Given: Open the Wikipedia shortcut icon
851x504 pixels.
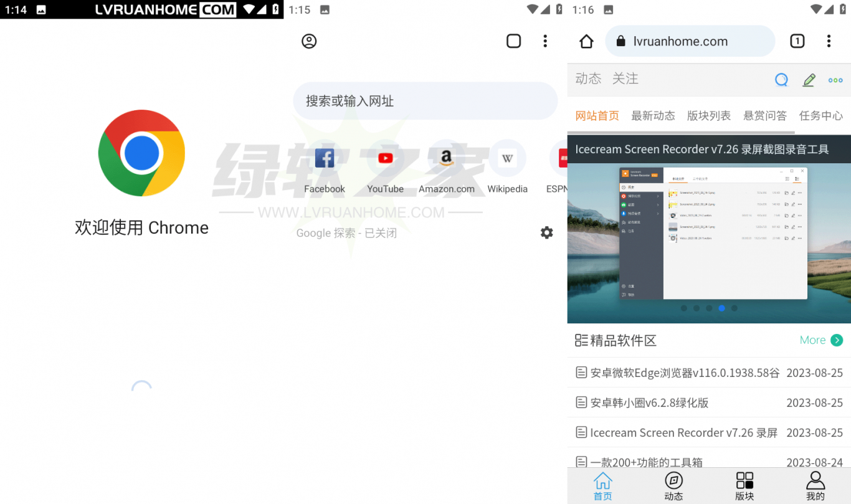Looking at the screenshot, I should (507, 158).
